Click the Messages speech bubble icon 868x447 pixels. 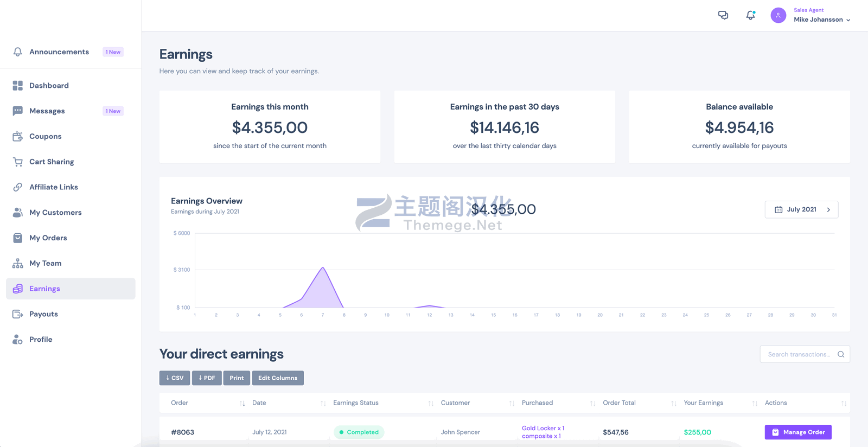pyautogui.click(x=18, y=111)
